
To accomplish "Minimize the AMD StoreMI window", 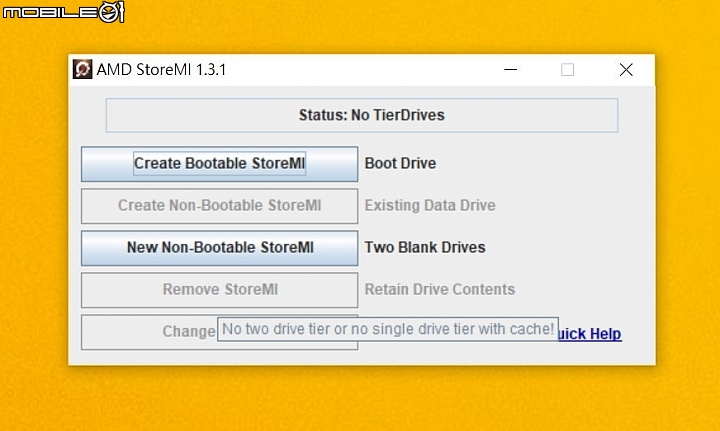I will [x=511, y=70].
